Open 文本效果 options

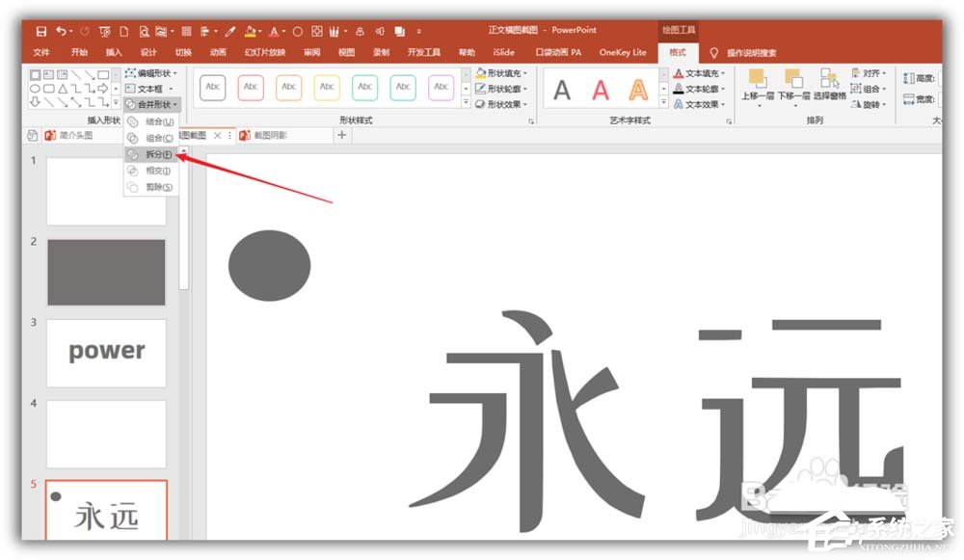(x=701, y=104)
